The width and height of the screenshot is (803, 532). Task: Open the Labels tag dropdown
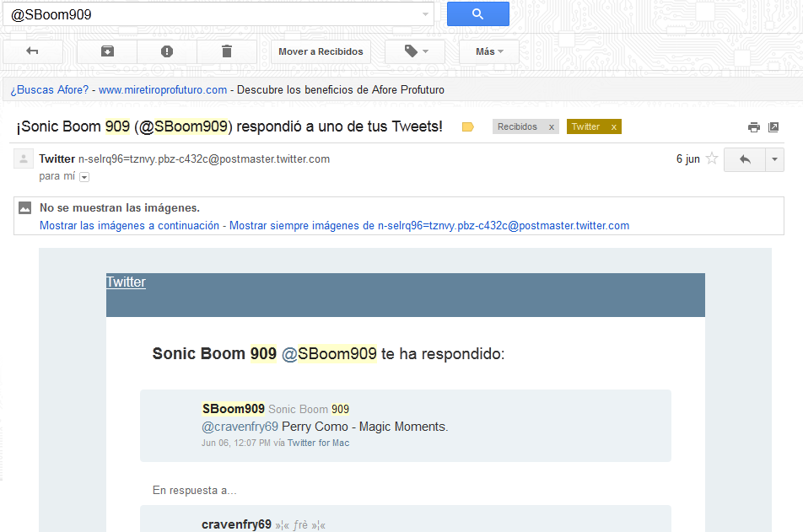[x=415, y=51]
